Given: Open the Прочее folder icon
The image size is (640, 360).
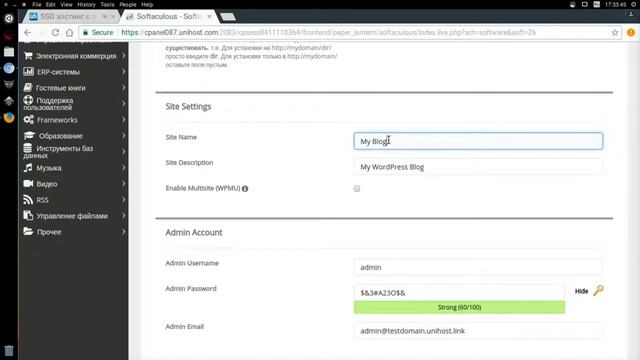Looking at the screenshot, I should pos(28,231).
